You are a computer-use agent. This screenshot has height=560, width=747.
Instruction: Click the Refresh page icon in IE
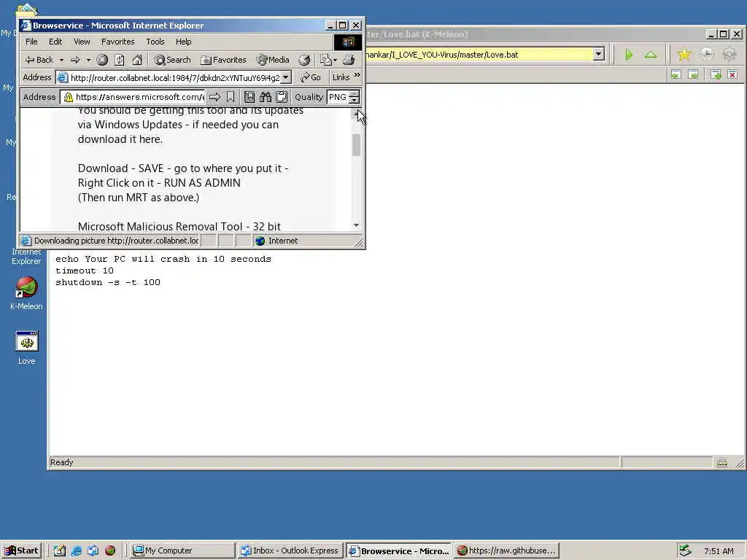tap(120, 60)
